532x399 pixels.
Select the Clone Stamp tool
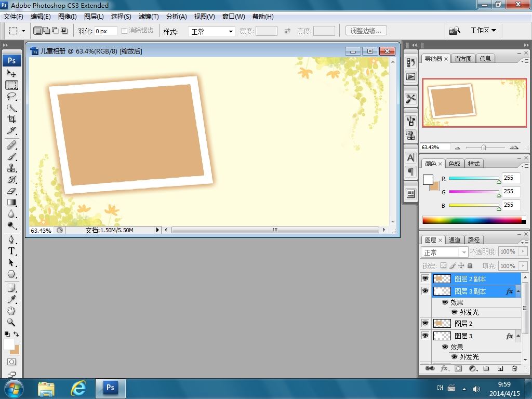(11, 168)
